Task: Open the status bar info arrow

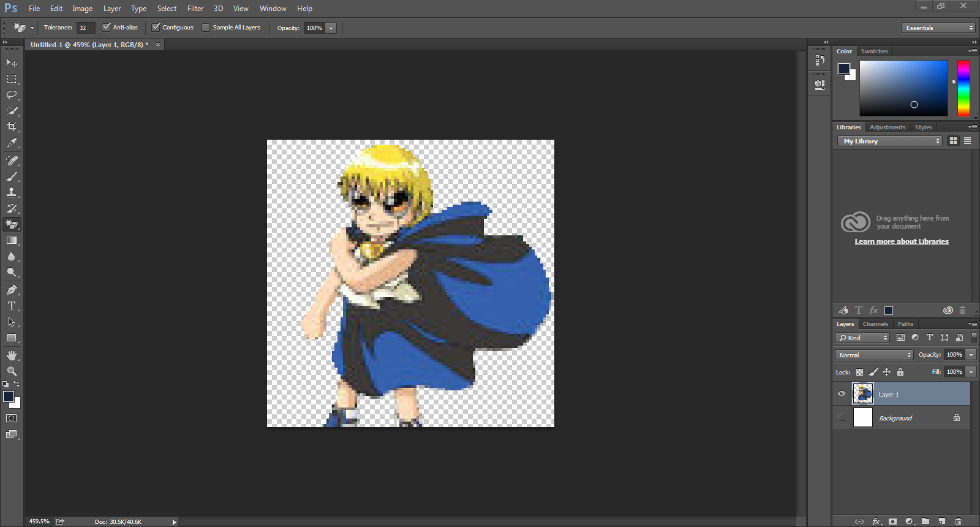Action: [x=174, y=522]
